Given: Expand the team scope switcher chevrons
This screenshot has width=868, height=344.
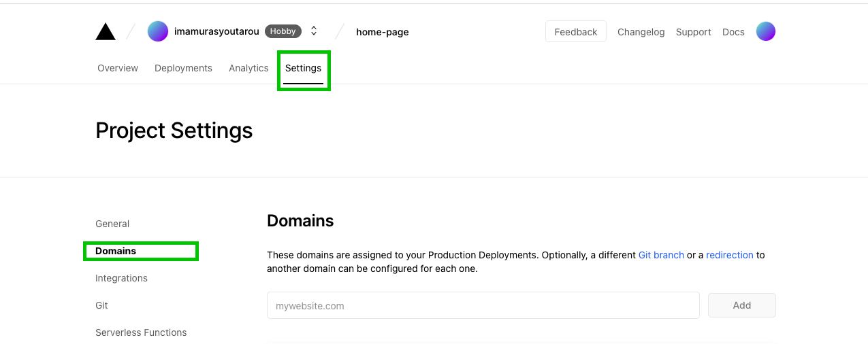Looking at the screenshot, I should (314, 31).
